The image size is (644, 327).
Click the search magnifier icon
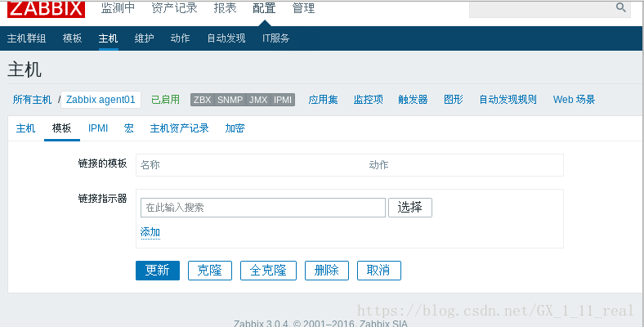click(x=620, y=7)
